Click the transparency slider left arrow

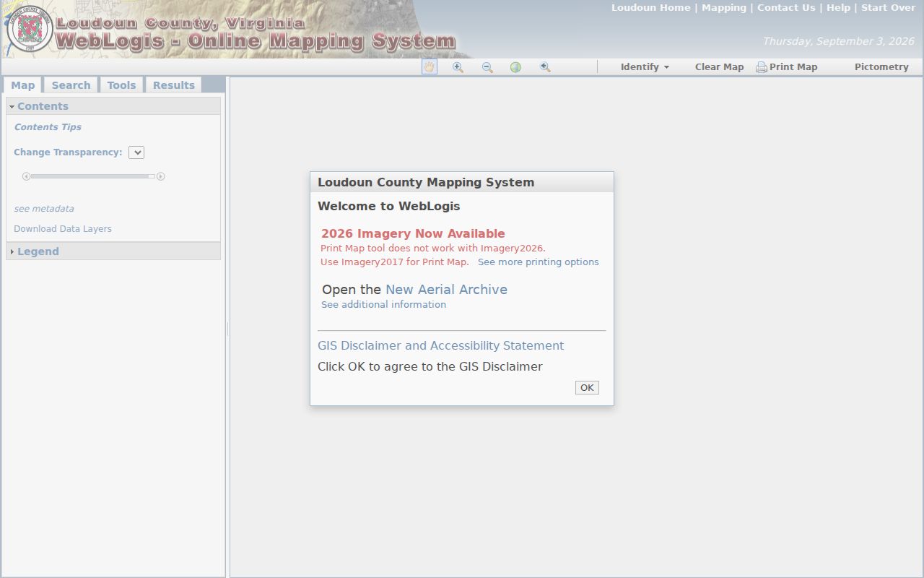pyautogui.click(x=26, y=176)
